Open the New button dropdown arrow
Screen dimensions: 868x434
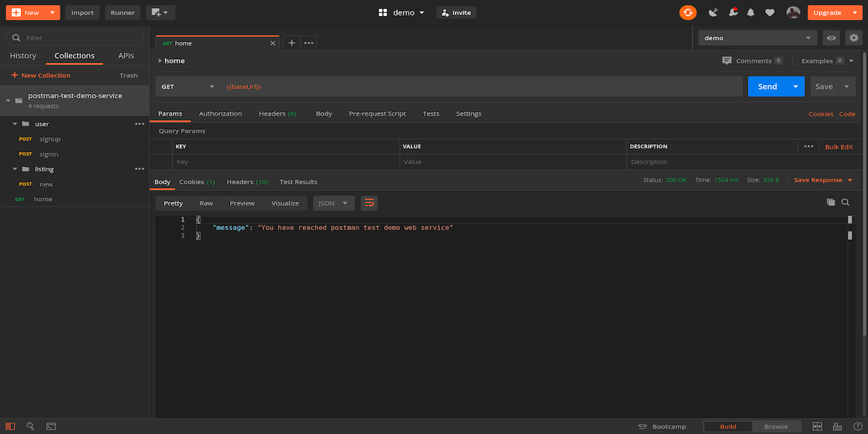[x=53, y=12]
